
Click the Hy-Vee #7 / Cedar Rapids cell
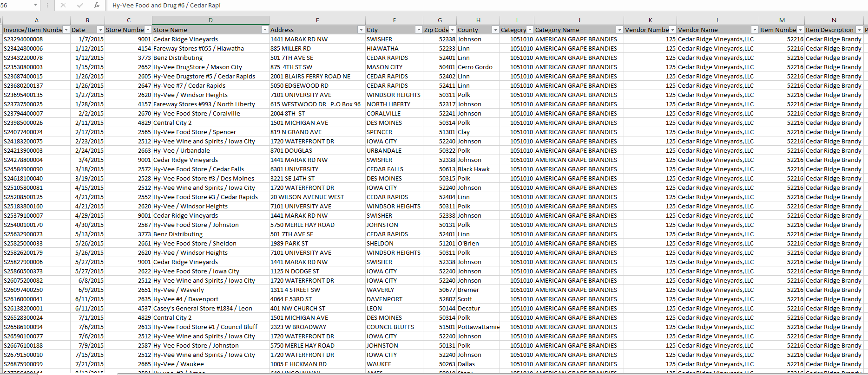(210, 85)
